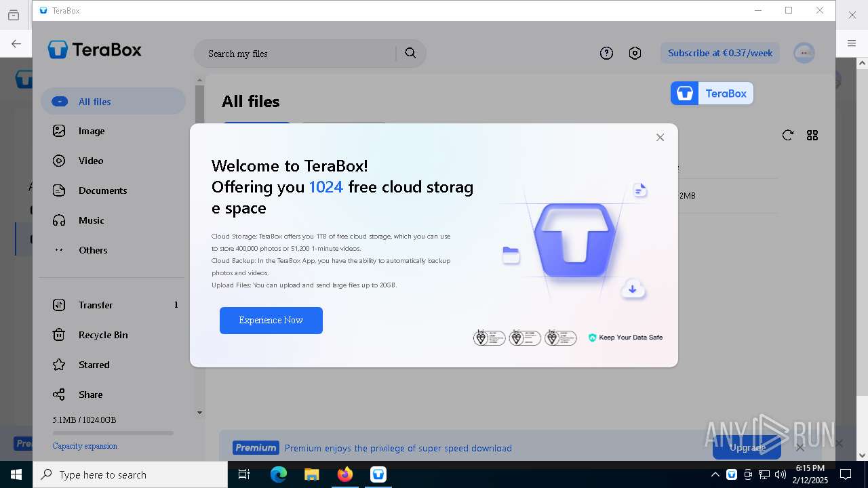Launch Microsoft Edge from taskbar
Image resolution: width=868 pixels, height=488 pixels.
click(x=279, y=474)
